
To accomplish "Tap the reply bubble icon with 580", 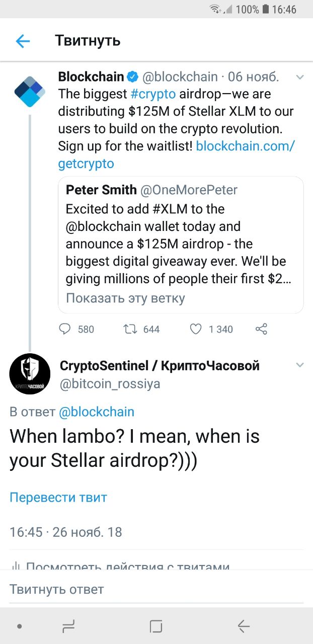I will (x=65, y=329).
